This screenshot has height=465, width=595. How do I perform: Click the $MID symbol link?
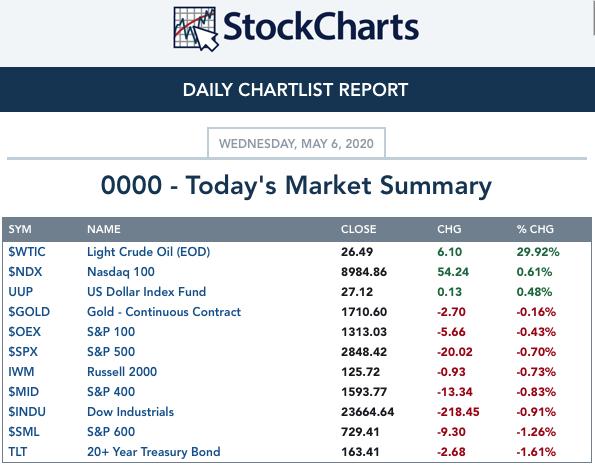24,392
